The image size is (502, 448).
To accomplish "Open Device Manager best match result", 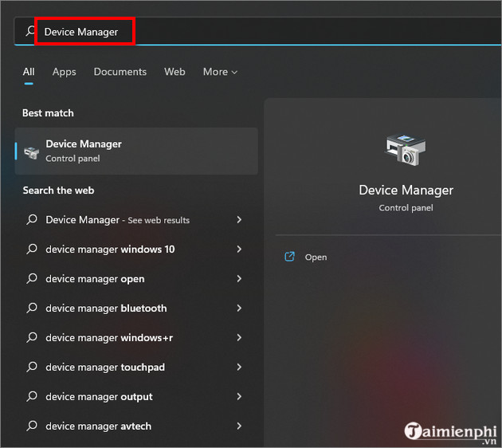I will [136, 151].
